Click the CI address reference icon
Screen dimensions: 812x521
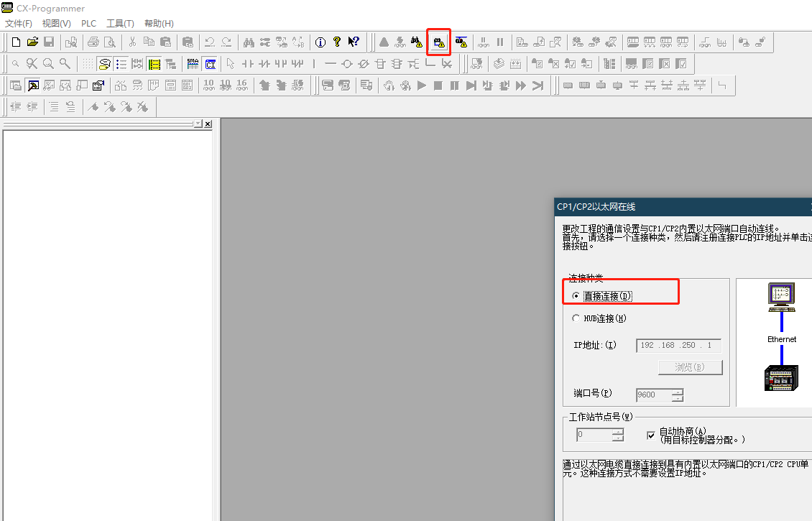tap(211, 64)
